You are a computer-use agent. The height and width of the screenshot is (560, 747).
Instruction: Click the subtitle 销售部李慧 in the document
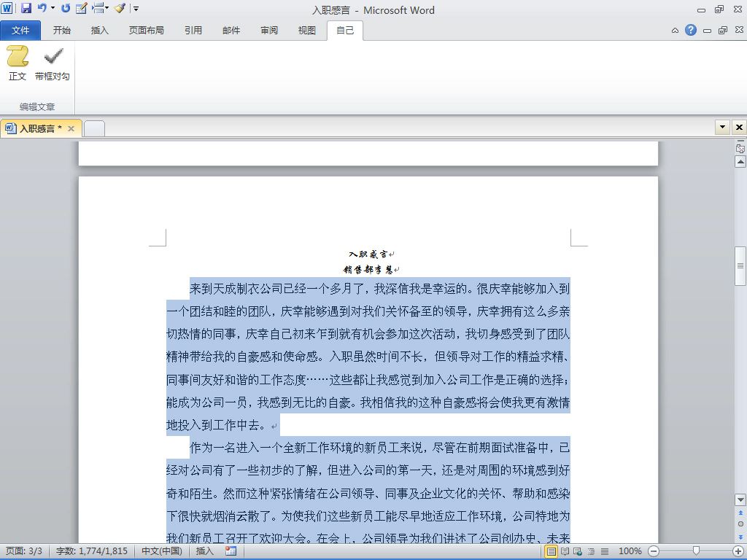[x=368, y=270]
